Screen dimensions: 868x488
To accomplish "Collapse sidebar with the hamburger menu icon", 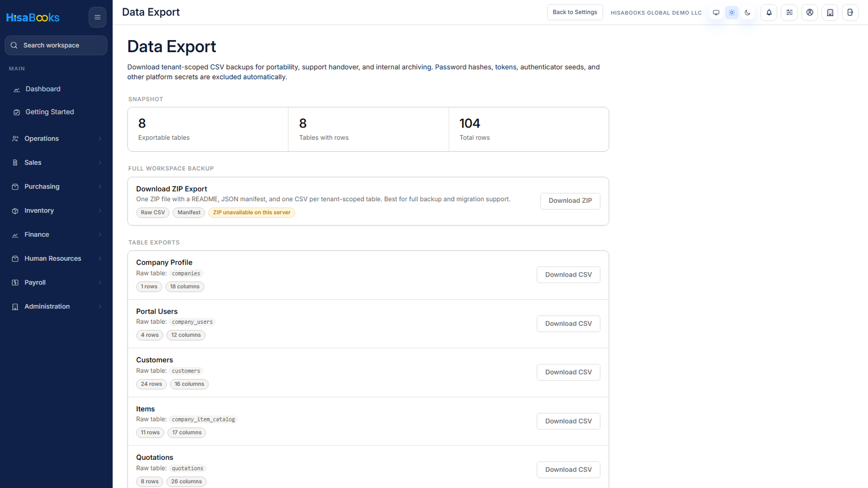I will 98,17.
